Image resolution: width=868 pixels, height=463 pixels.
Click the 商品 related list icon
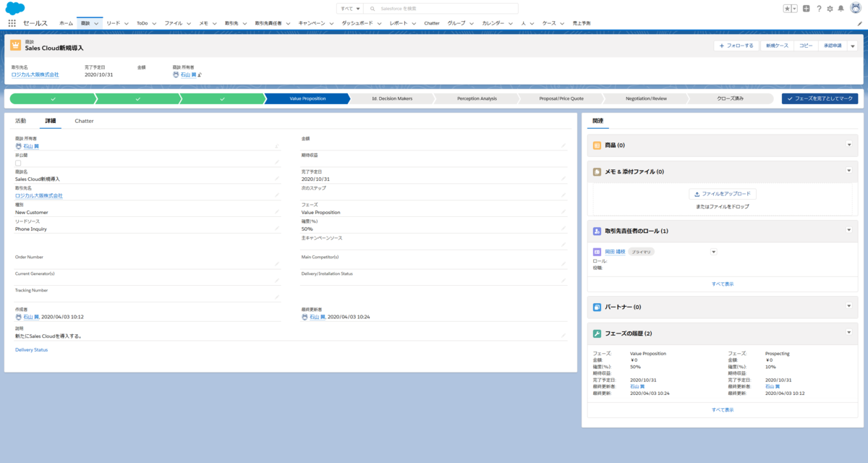tap(597, 145)
